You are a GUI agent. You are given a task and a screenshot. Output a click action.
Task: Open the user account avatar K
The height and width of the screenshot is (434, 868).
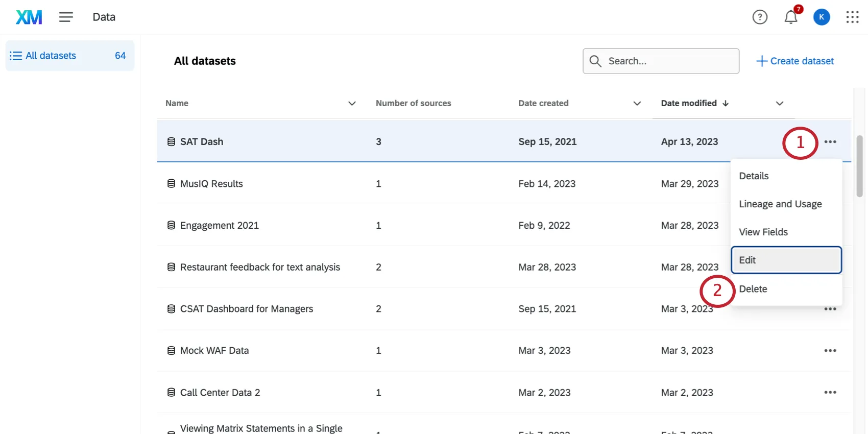821,17
